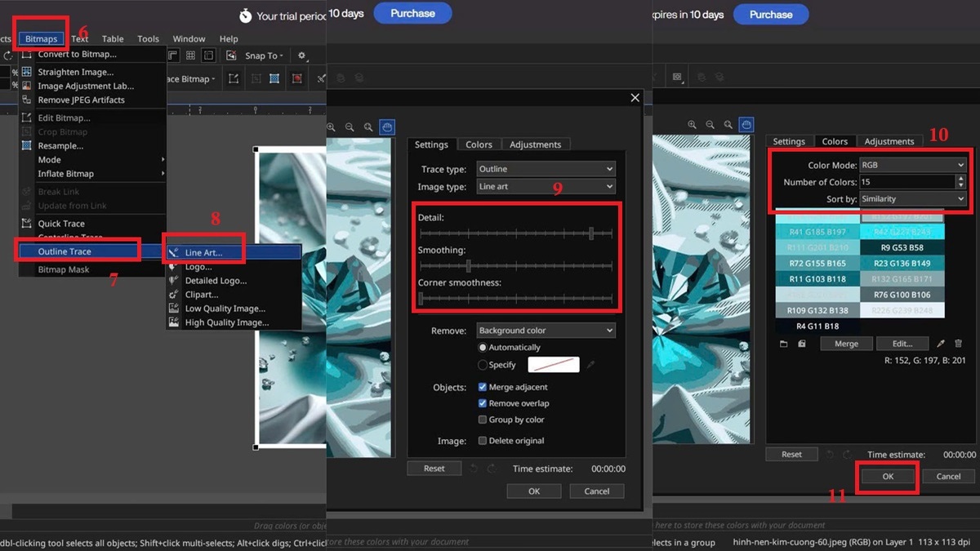Enable Group by color checkbox
Viewport: 980px width, 551px height.
click(483, 420)
